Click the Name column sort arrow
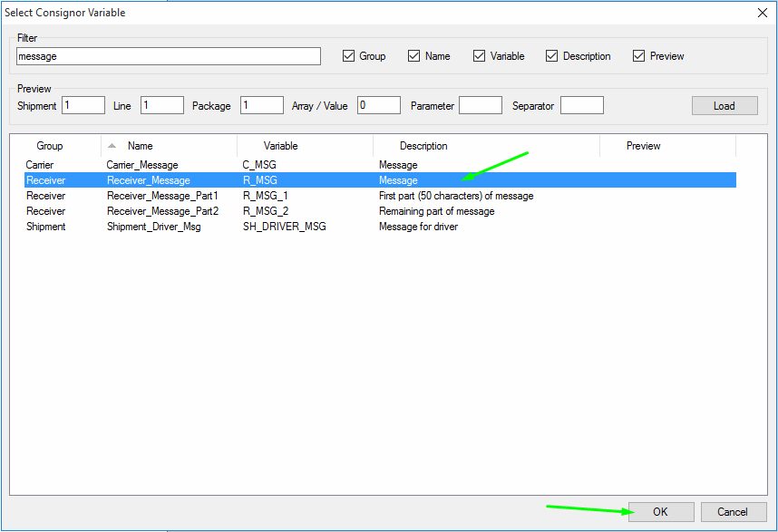 (112, 145)
